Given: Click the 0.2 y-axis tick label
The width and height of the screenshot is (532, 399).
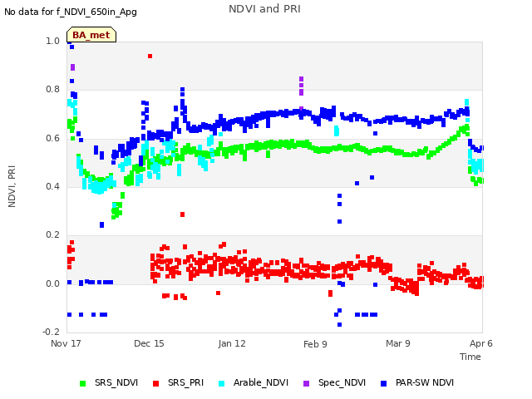Looking at the screenshot, I should [x=52, y=234].
